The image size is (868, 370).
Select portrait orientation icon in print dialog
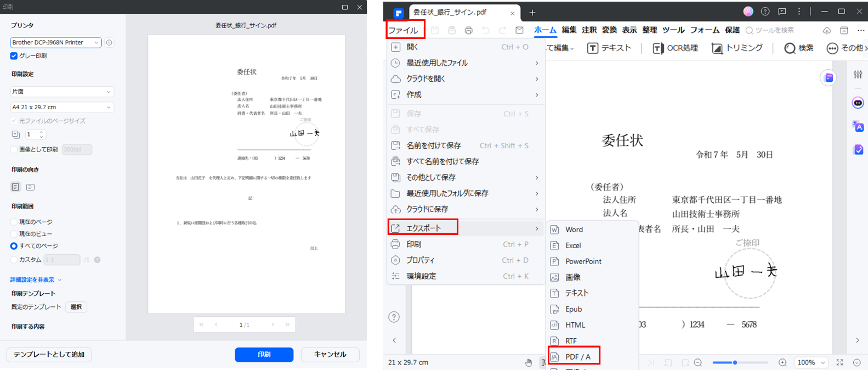(15, 187)
